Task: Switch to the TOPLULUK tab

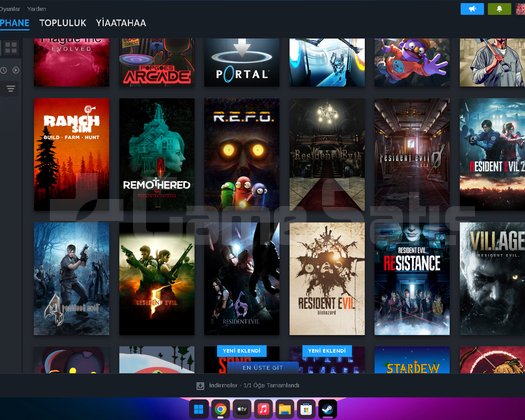Action: [x=63, y=23]
